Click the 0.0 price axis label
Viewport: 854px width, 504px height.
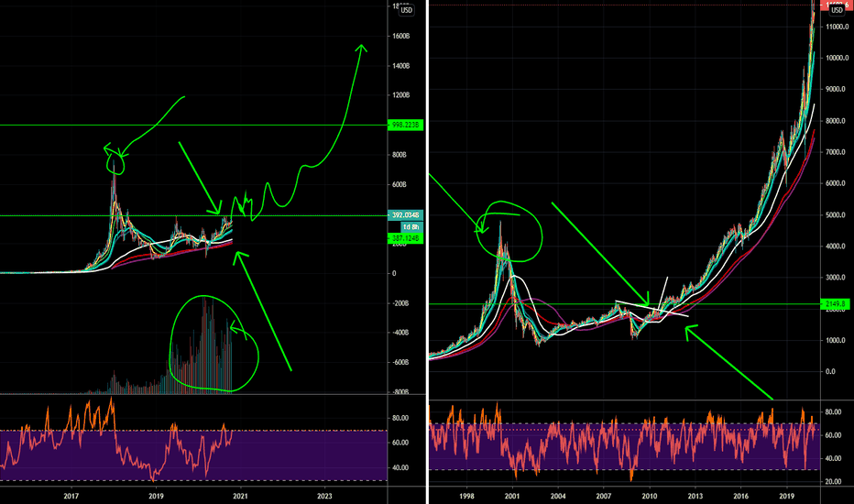tap(830, 372)
